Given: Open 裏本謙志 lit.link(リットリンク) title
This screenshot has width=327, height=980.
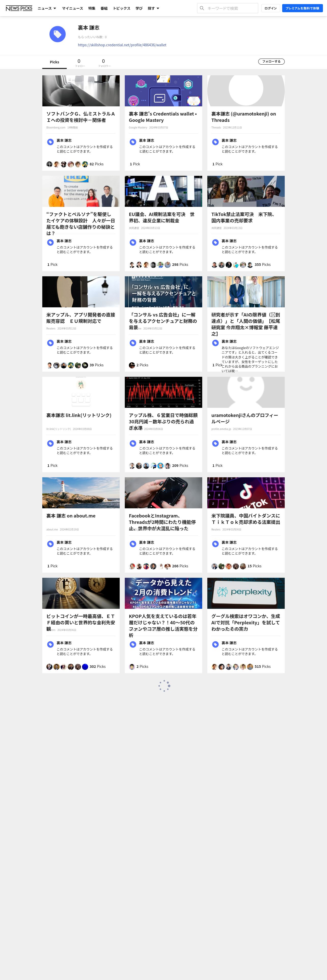Looking at the screenshot, I should pyautogui.click(x=79, y=415).
